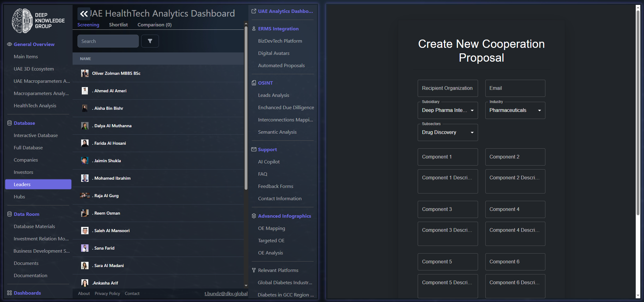The image size is (644, 302).
Task: Expand the Industry Pharmaceuticals dropdown
Action: (515, 110)
